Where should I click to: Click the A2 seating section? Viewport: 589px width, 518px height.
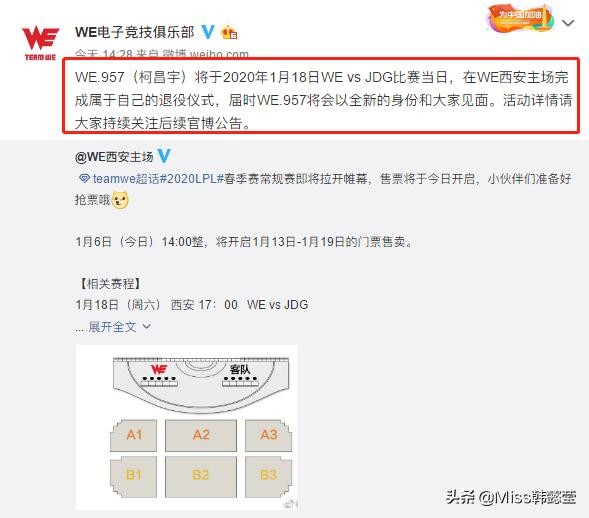(x=201, y=435)
